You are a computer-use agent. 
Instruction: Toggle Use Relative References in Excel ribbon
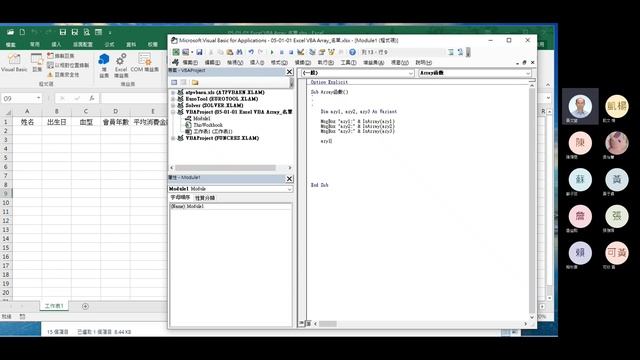point(67,65)
